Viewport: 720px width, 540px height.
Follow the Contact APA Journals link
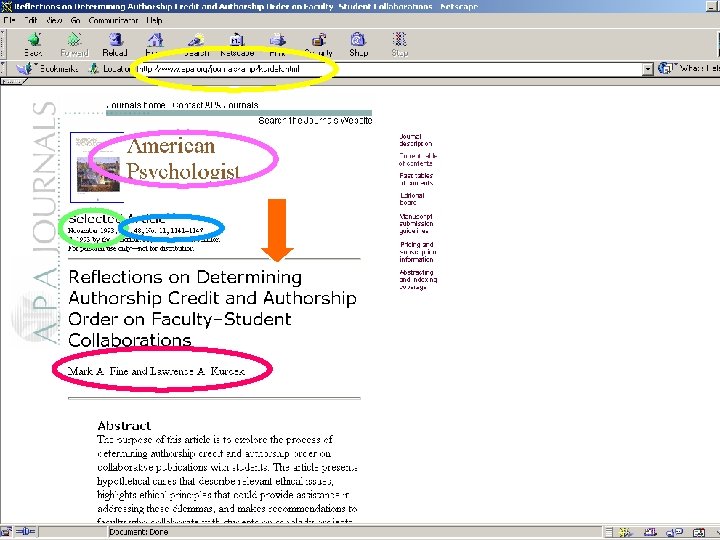pyautogui.click(x=215, y=105)
